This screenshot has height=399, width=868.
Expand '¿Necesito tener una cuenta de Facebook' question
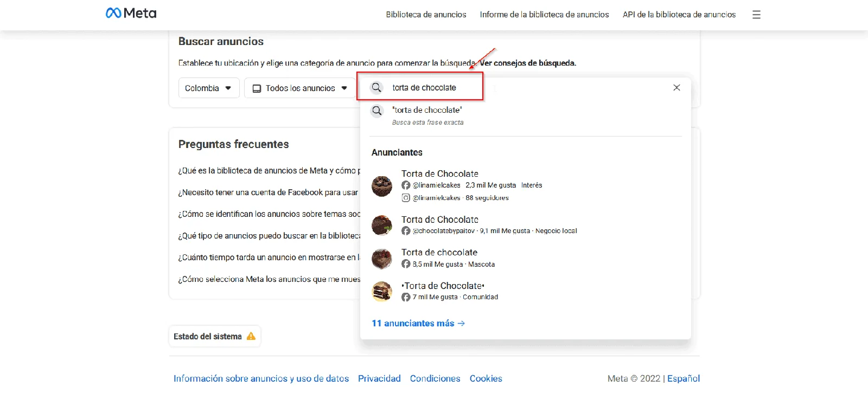click(x=269, y=192)
